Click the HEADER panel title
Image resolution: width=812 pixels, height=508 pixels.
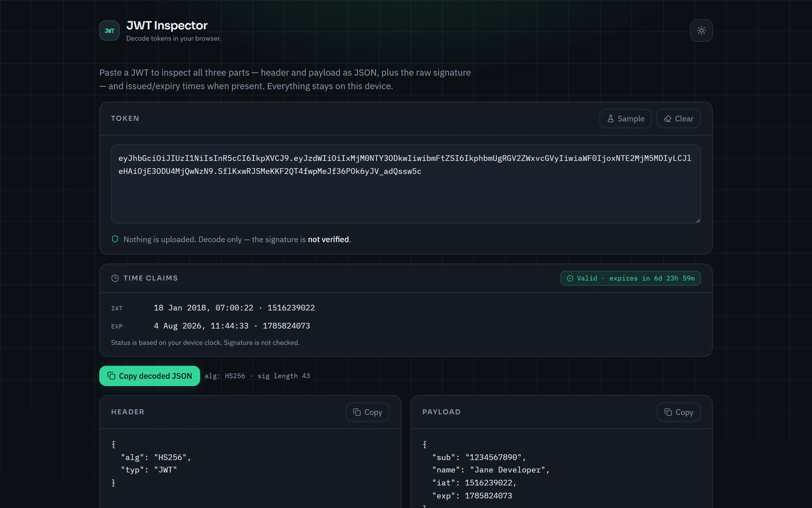[127, 412]
